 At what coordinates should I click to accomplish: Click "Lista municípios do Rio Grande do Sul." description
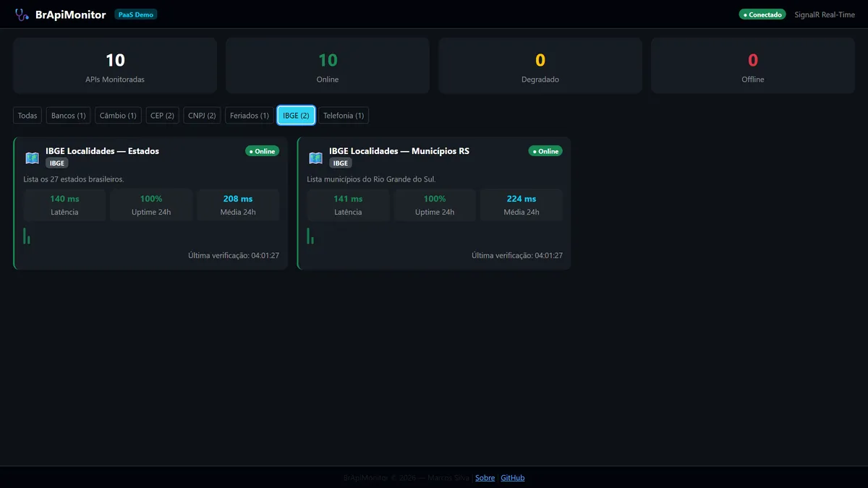tap(371, 179)
